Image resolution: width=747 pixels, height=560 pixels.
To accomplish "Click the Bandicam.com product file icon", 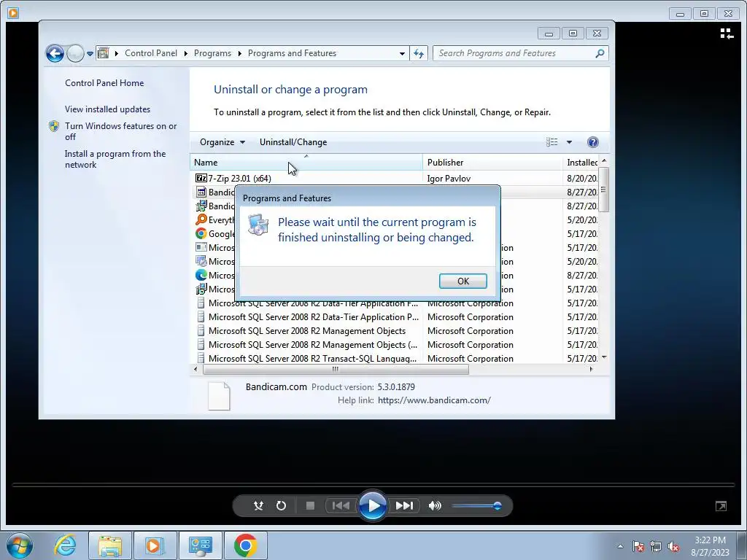I will (x=219, y=395).
